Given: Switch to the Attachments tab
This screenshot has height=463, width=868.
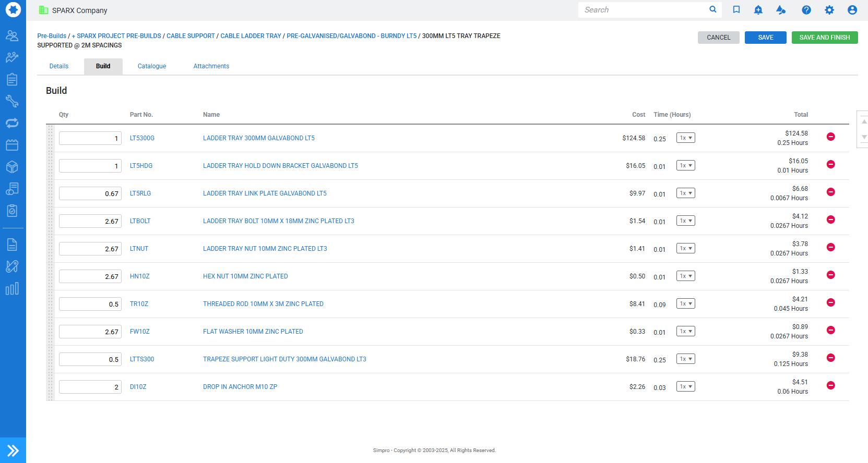Looking at the screenshot, I should [211, 66].
